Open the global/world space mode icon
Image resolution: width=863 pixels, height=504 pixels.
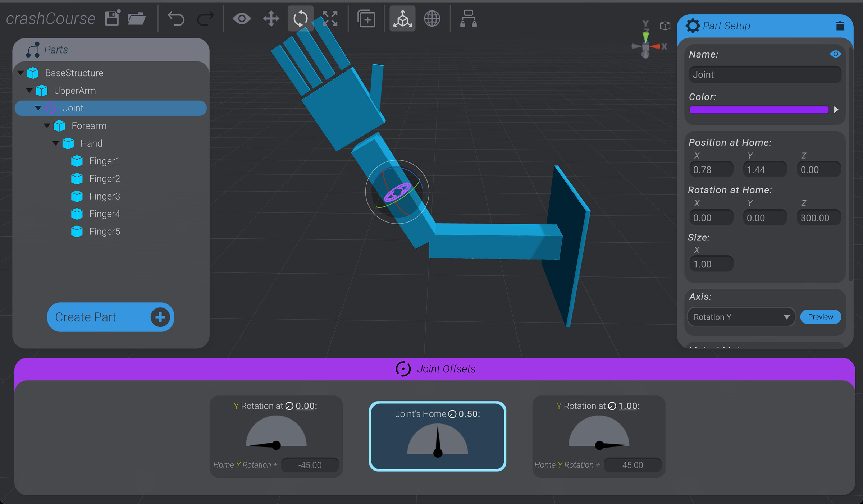[x=432, y=19]
